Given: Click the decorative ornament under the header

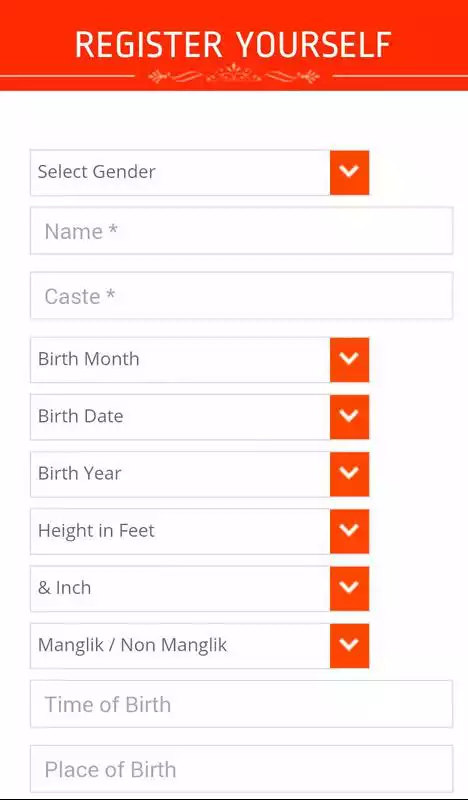Looking at the screenshot, I should (x=234, y=75).
